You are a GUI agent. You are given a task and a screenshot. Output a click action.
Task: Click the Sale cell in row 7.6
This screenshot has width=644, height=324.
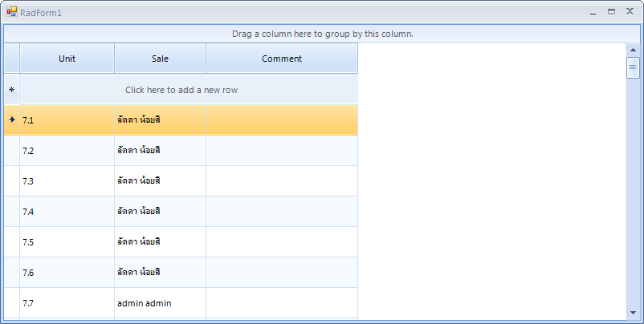pyautogui.click(x=160, y=273)
